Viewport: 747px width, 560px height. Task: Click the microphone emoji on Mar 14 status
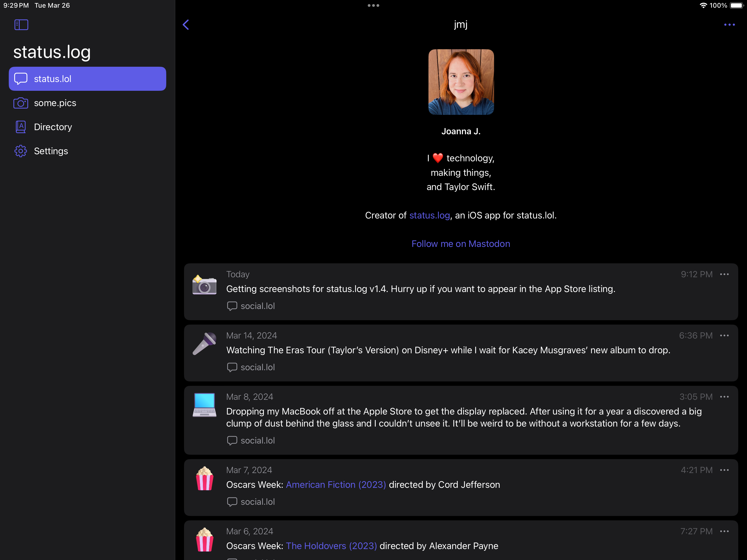coord(204,343)
